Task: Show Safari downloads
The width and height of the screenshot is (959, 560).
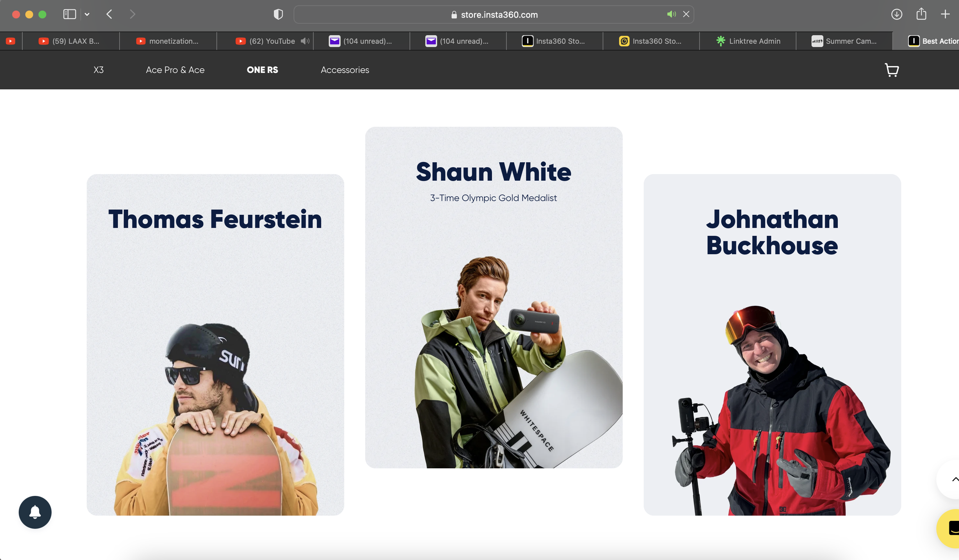Action: point(896,15)
